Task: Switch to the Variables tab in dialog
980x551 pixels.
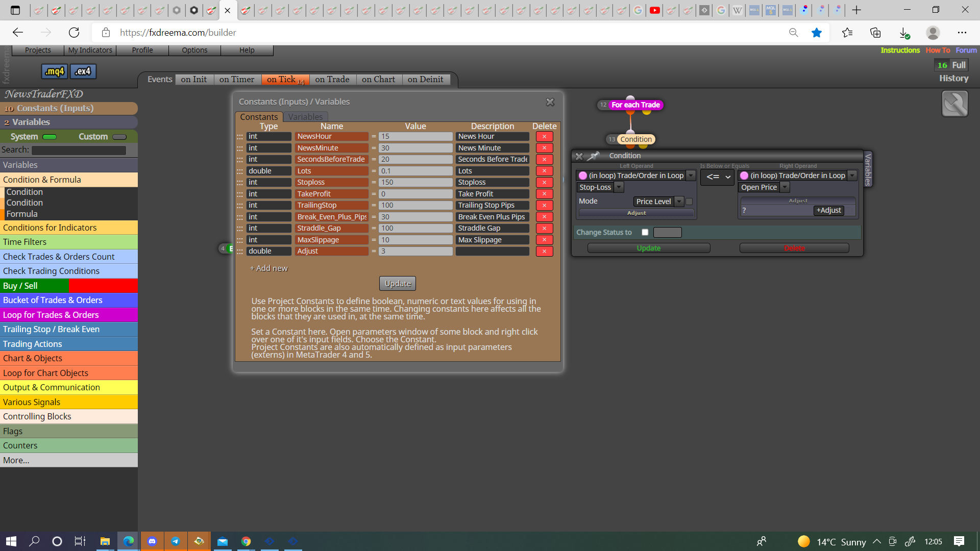Action: point(305,117)
